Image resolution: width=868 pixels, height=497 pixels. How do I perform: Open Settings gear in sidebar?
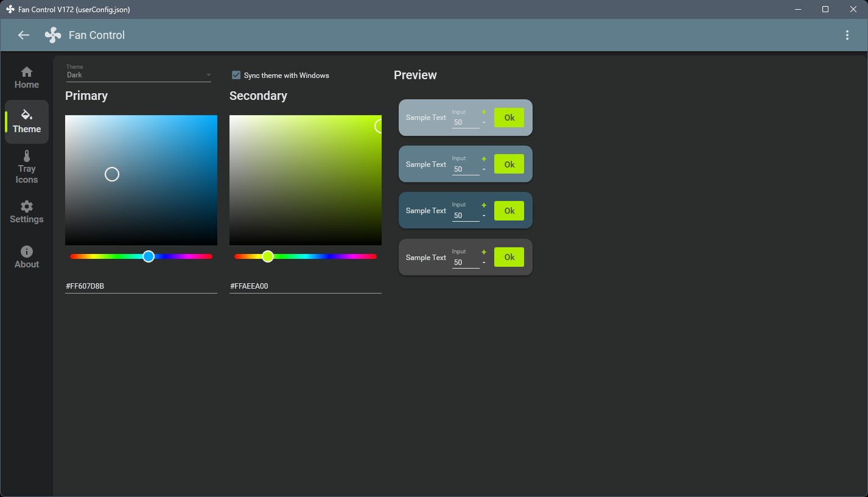click(27, 212)
